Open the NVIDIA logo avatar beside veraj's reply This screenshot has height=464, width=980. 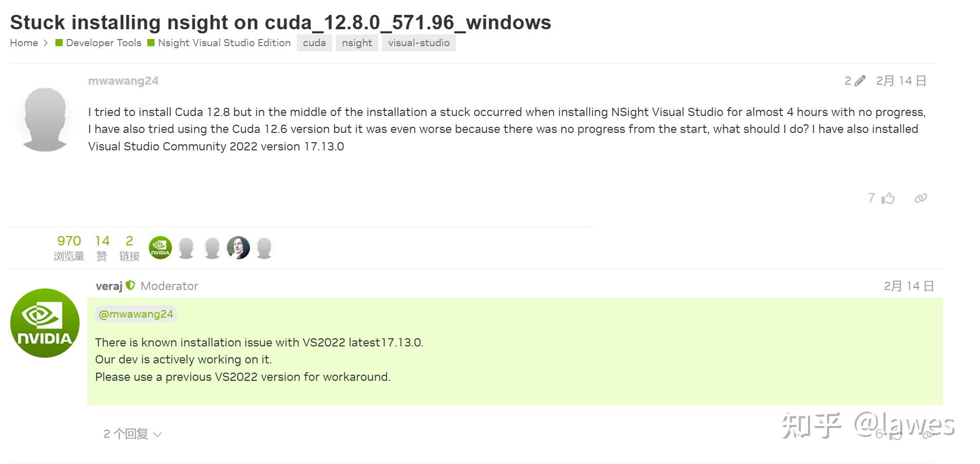45,323
